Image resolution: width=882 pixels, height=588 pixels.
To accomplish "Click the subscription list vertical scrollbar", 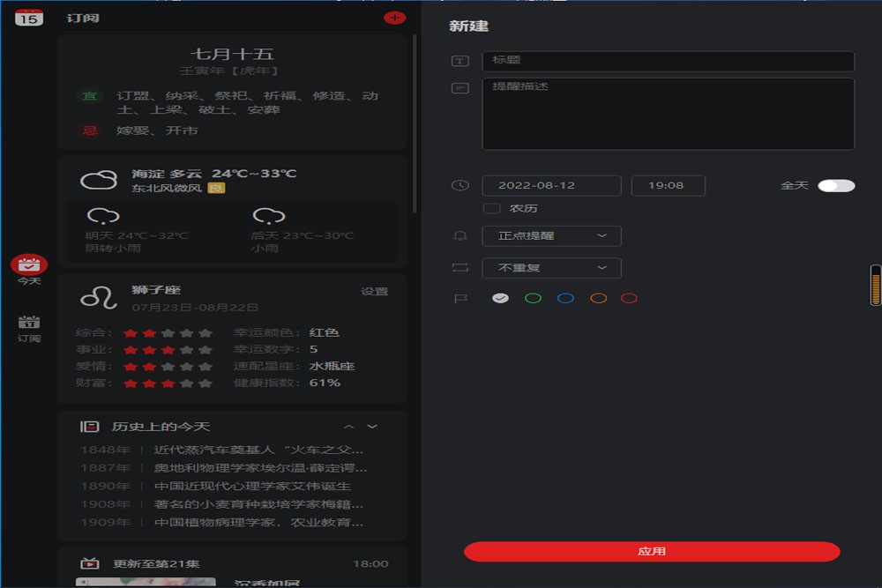I will [x=415, y=123].
